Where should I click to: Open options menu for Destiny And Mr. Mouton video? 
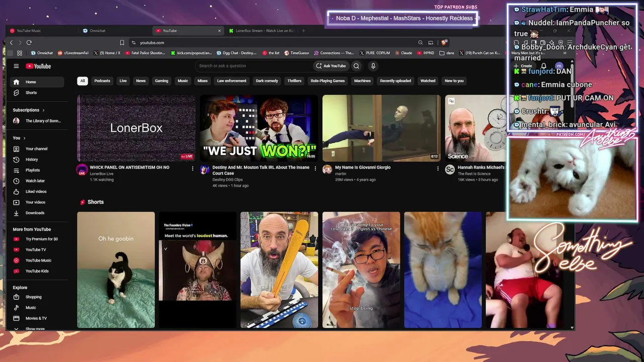point(315,168)
